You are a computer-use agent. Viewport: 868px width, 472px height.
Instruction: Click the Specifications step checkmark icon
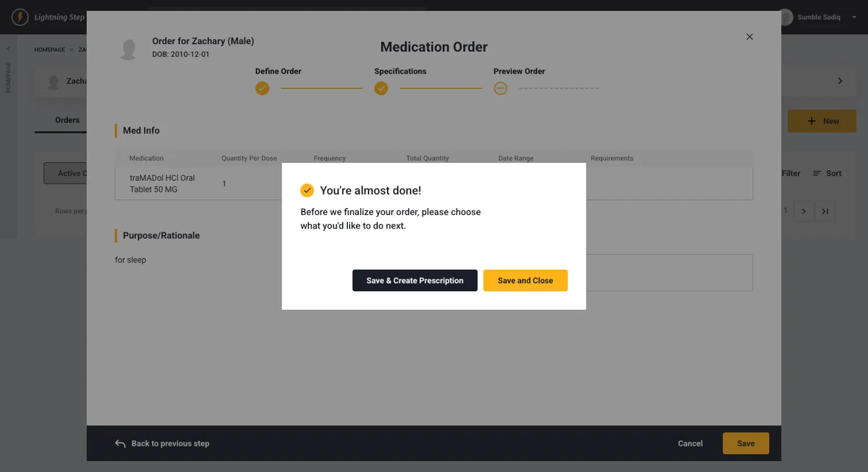pos(381,88)
